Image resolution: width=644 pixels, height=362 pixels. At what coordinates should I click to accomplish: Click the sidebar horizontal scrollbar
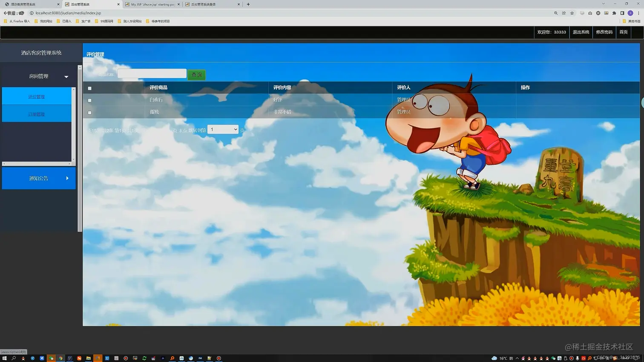click(x=37, y=164)
